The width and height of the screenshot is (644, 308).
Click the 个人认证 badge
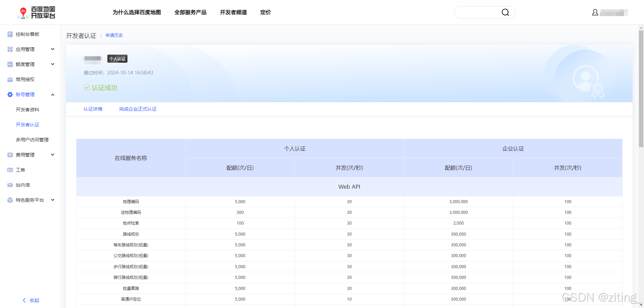[x=117, y=59]
